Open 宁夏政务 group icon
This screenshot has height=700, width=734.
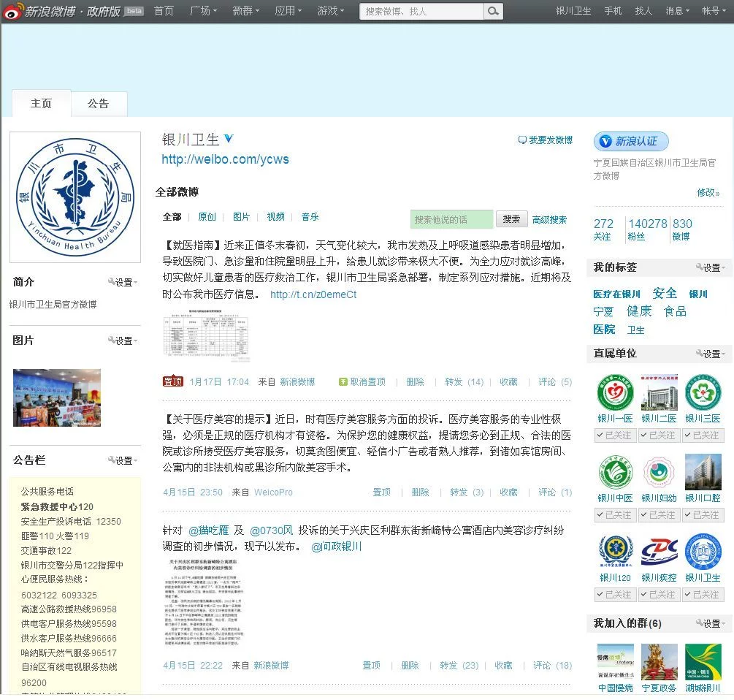[x=659, y=662]
